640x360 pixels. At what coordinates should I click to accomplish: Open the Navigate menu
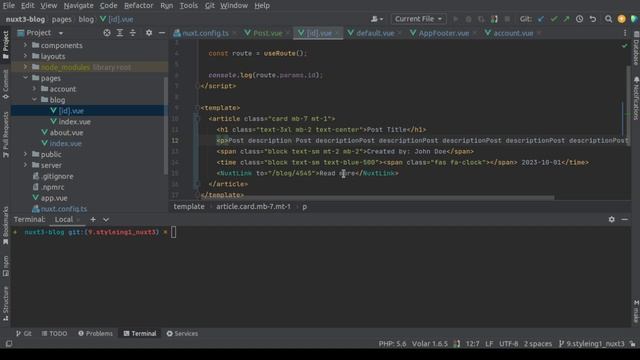[x=78, y=6]
